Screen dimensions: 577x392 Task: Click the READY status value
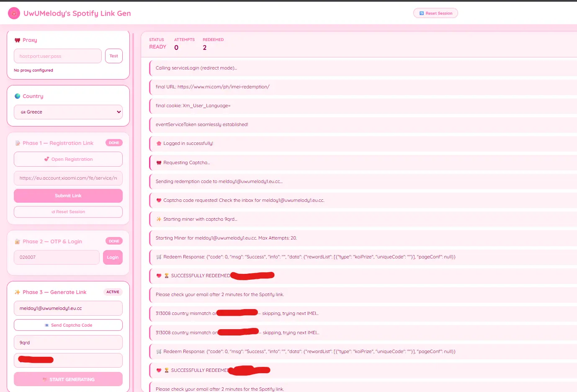[x=157, y=47]
